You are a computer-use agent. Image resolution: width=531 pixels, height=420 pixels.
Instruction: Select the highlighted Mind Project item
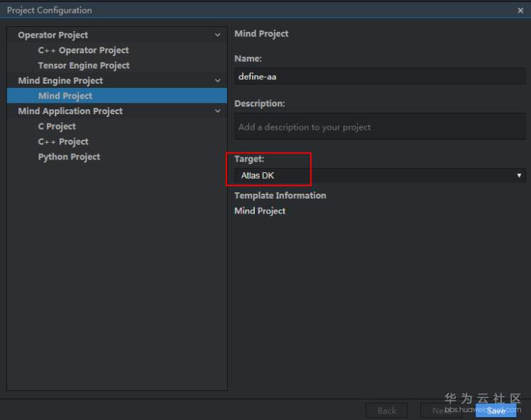(x=65, y=96)
